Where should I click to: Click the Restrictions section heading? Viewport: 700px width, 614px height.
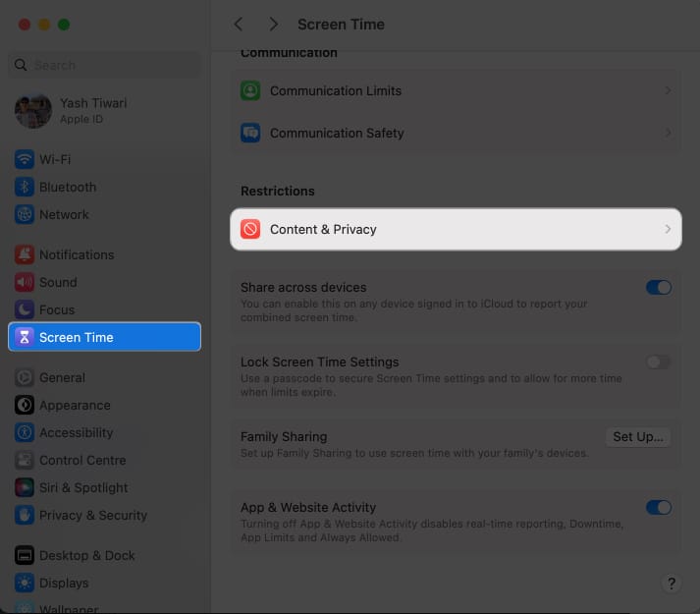point(277,191)
